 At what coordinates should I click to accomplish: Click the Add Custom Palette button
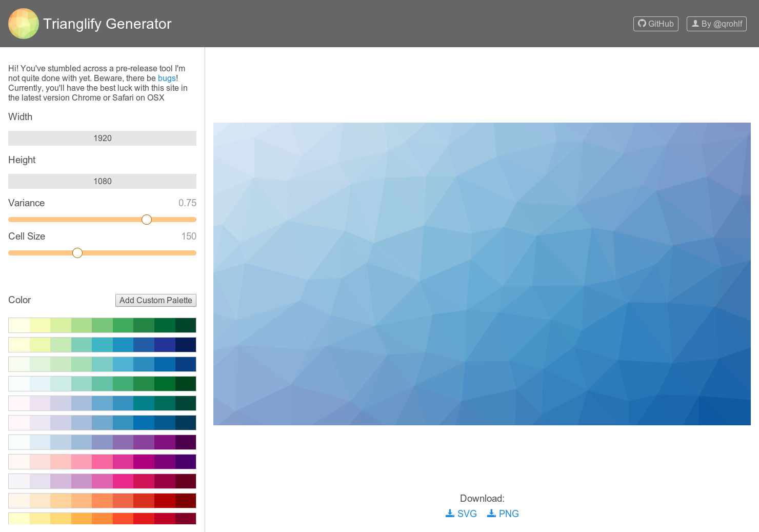pos(155,300)
